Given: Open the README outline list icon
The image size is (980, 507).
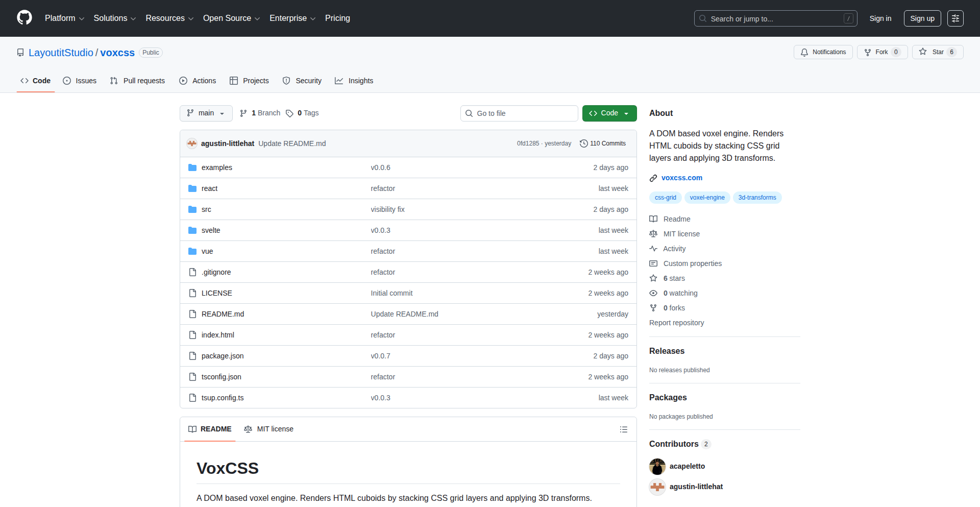Looking at the screenshot, I should point(623,429).
